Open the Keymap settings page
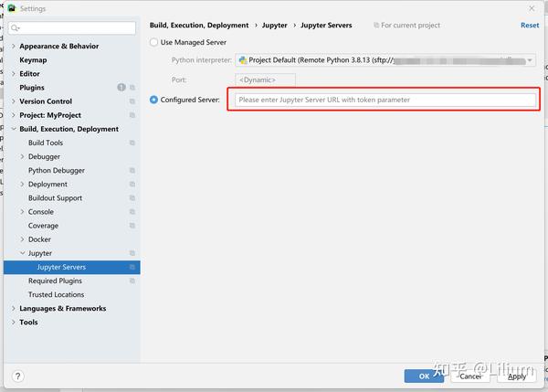The image size is (548, 392). tap(33, 60)
